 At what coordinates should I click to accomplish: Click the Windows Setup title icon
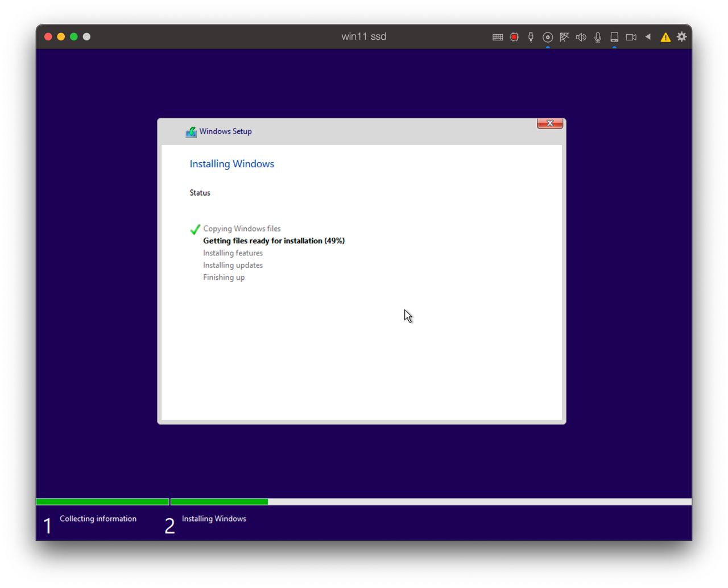point(191,132)
